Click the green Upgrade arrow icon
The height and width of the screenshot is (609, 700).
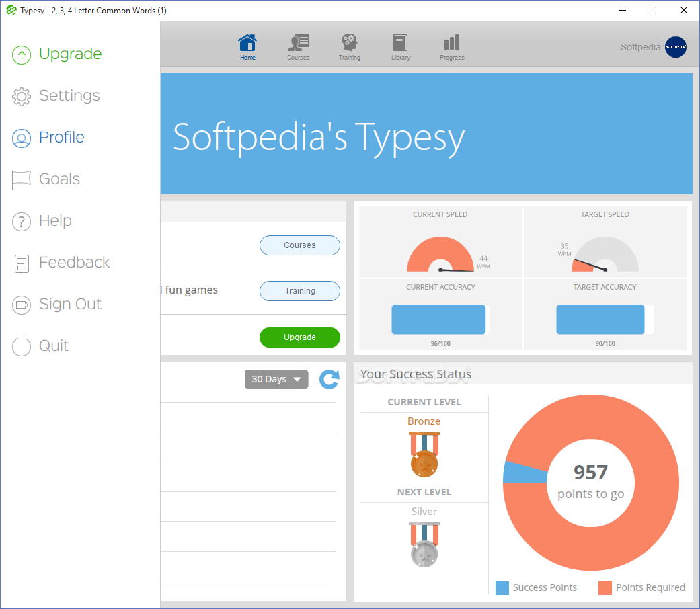click(22, 55)
